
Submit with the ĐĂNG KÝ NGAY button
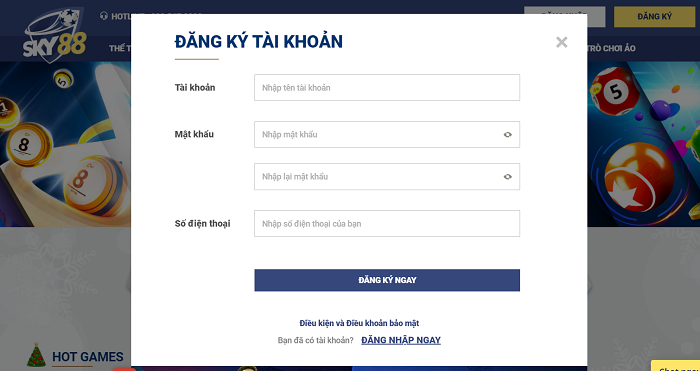coord(387,280)
